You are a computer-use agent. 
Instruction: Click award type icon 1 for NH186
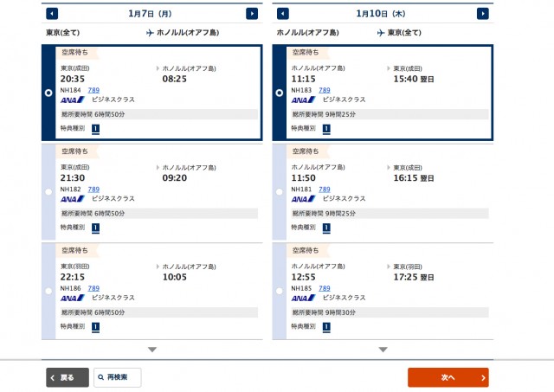(95, 327)
